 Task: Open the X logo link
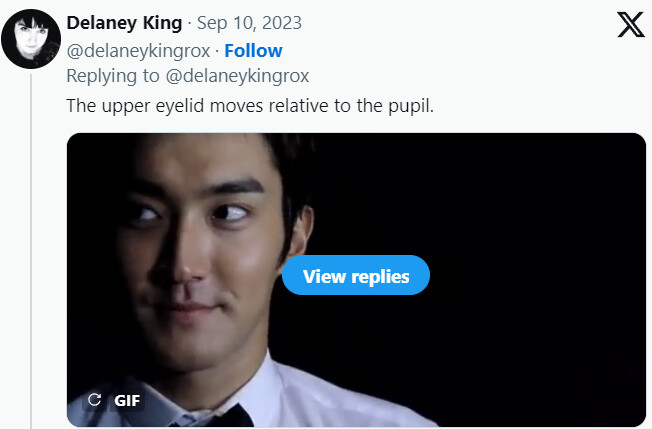[630, 25]
